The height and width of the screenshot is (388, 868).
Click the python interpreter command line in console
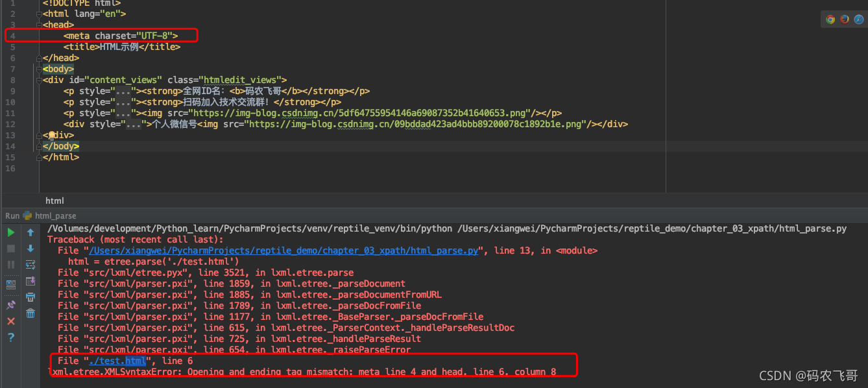447,228
